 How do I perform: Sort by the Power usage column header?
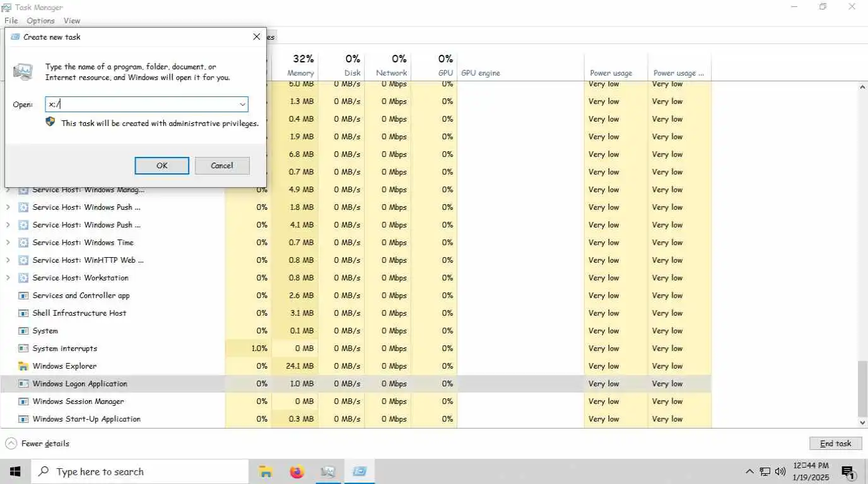[x=616, y=66]
